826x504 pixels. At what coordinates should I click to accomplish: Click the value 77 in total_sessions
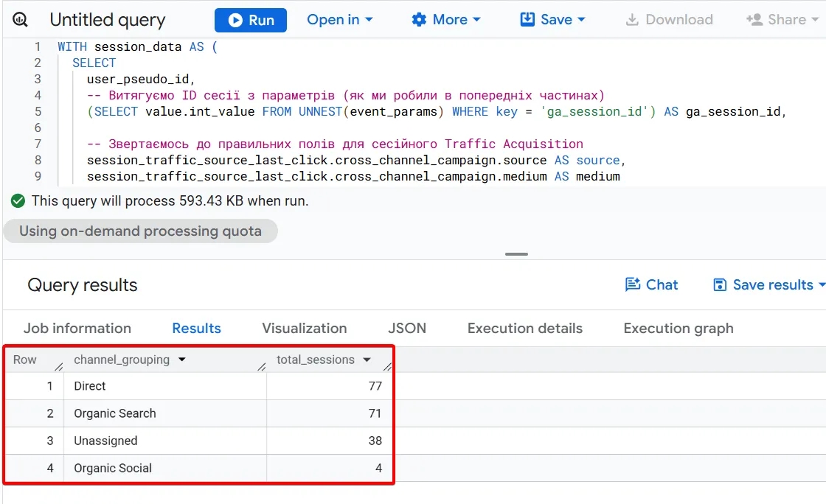coord(375,386)
